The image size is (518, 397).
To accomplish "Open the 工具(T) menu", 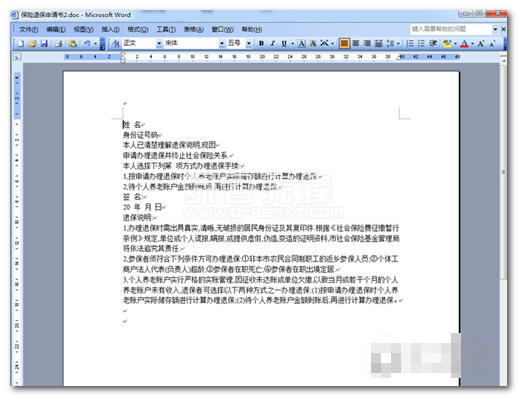I will point(166,29).
